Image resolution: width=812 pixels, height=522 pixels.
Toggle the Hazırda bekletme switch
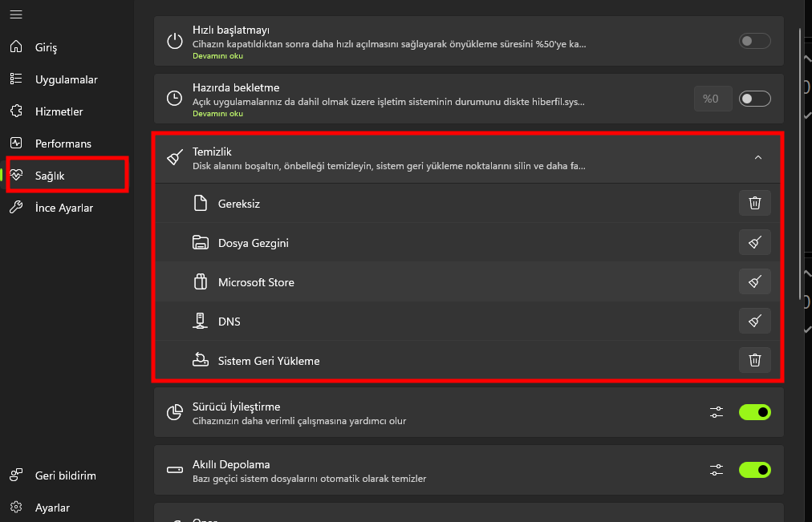coord(754,99)
